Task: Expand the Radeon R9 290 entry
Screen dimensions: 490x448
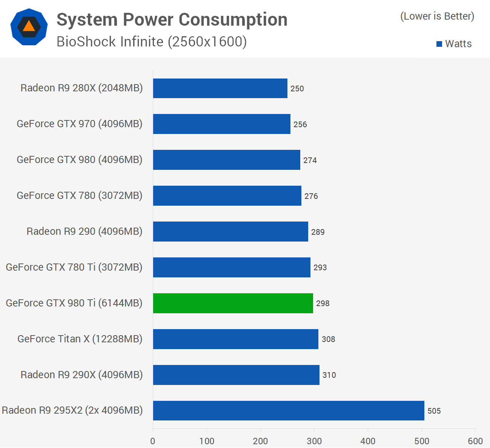Action: tap(230, 231)
